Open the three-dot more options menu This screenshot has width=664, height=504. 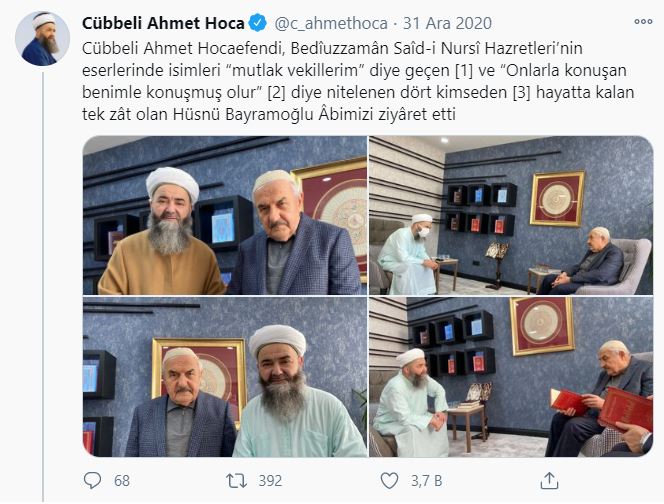click(x=643, y=22)
